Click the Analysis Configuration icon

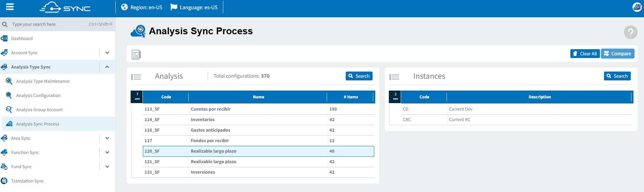9,95
